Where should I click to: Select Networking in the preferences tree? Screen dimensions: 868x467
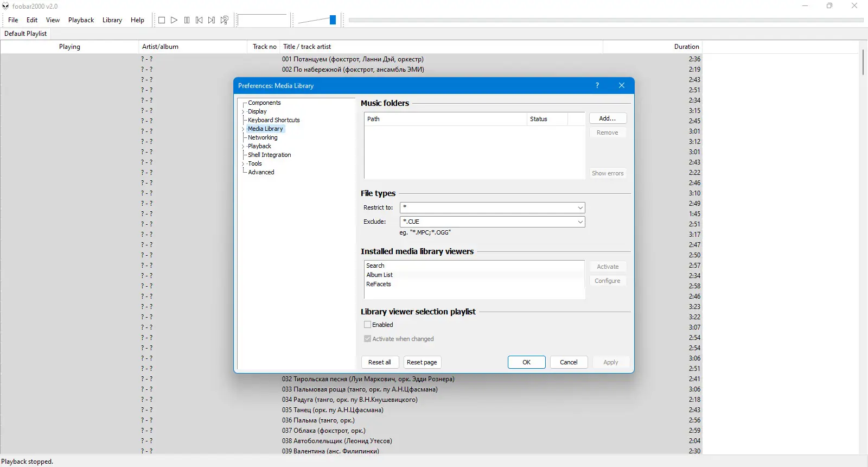pos(263,137)
